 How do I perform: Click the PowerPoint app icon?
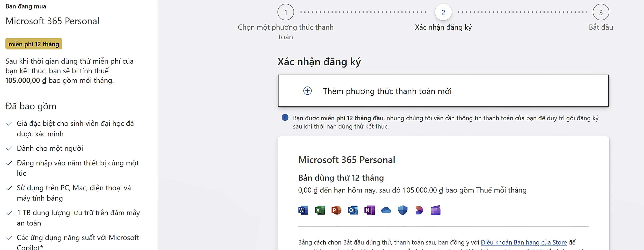(x=336, y=210)
